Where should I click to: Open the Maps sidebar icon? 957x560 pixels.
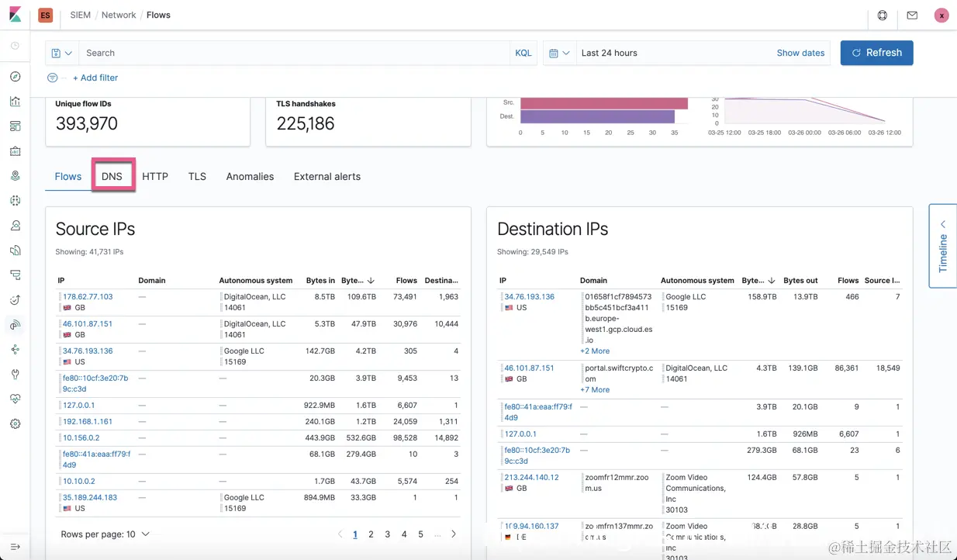(15, 176)
